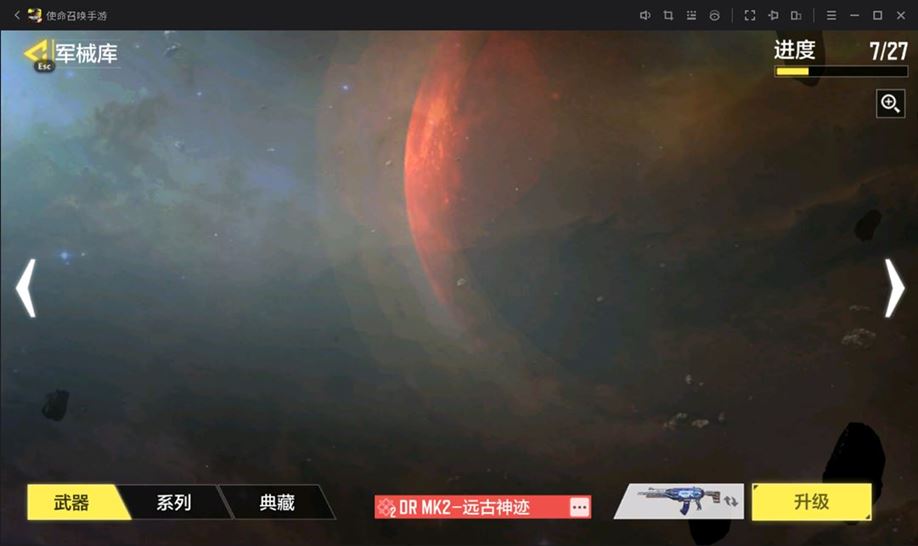Click the eye-shaped icon in title bar

714,15
